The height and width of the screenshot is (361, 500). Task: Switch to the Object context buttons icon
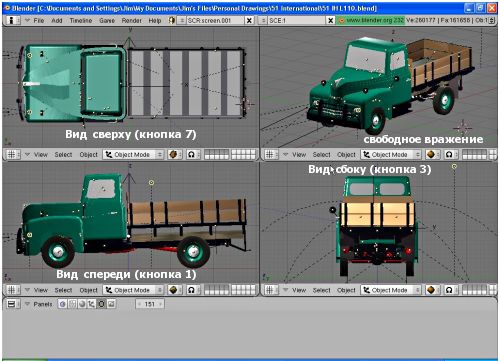(x=91, y=304)
